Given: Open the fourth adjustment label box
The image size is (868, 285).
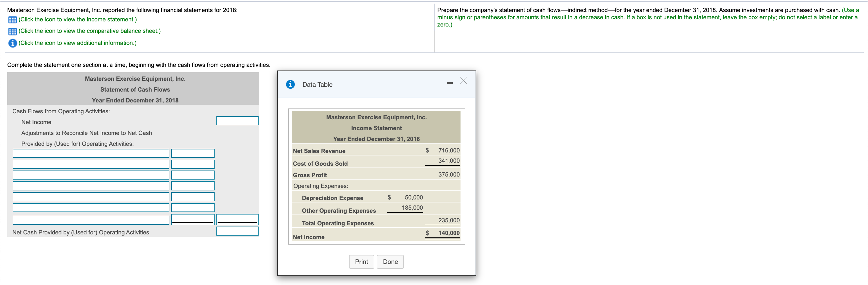Looking at the screenshot, I should 91,186.
